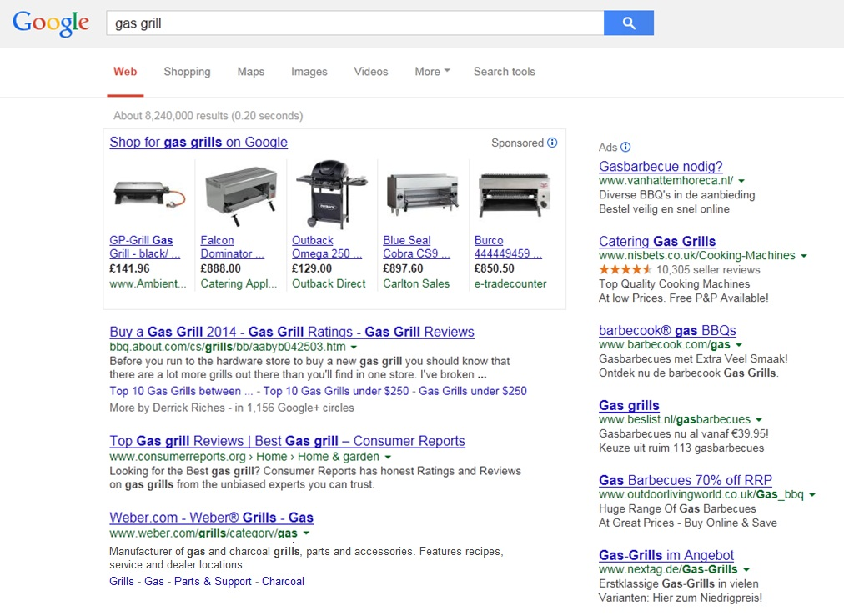Screen dimensions: 844x616
Task: Open dropdown arrow next to bbq.about.com URL
Action: click(354, 347)
